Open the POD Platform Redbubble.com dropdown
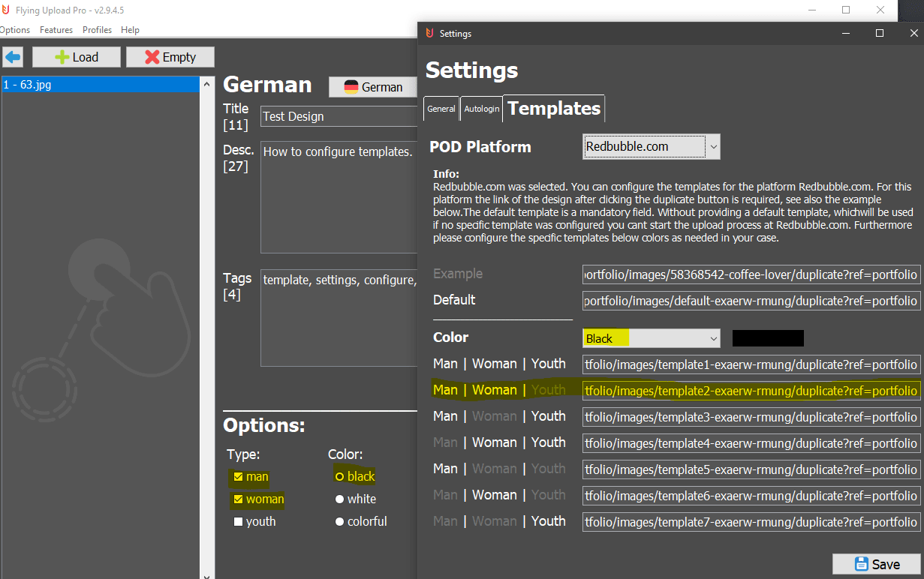The height and width of the screenshot is (579, 924). (x=652, y=146)
